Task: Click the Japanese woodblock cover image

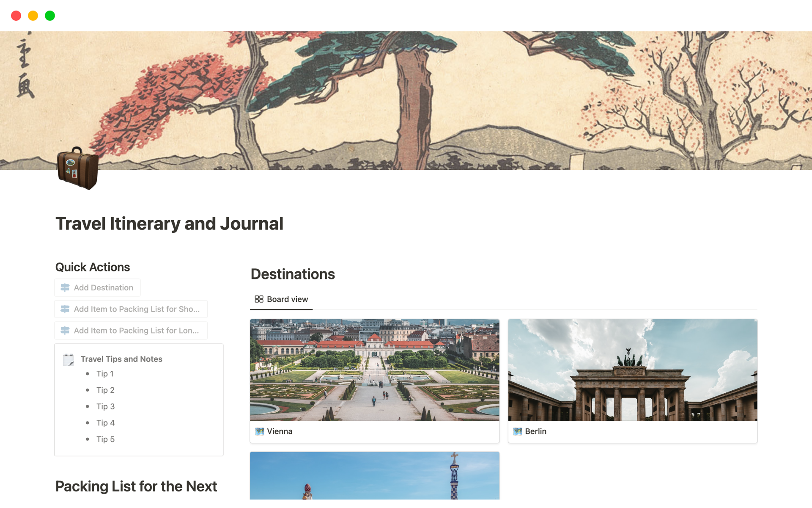Action: click(406, 101)
